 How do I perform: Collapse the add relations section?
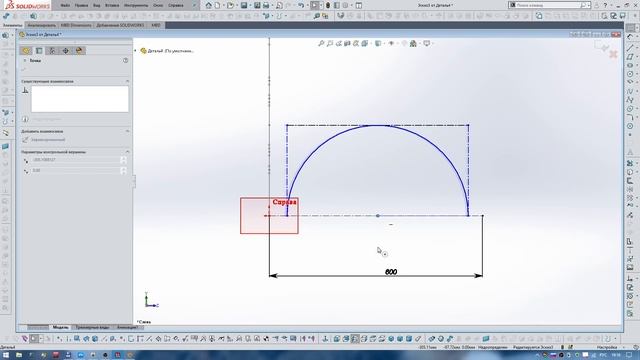[x=127, y=131]
